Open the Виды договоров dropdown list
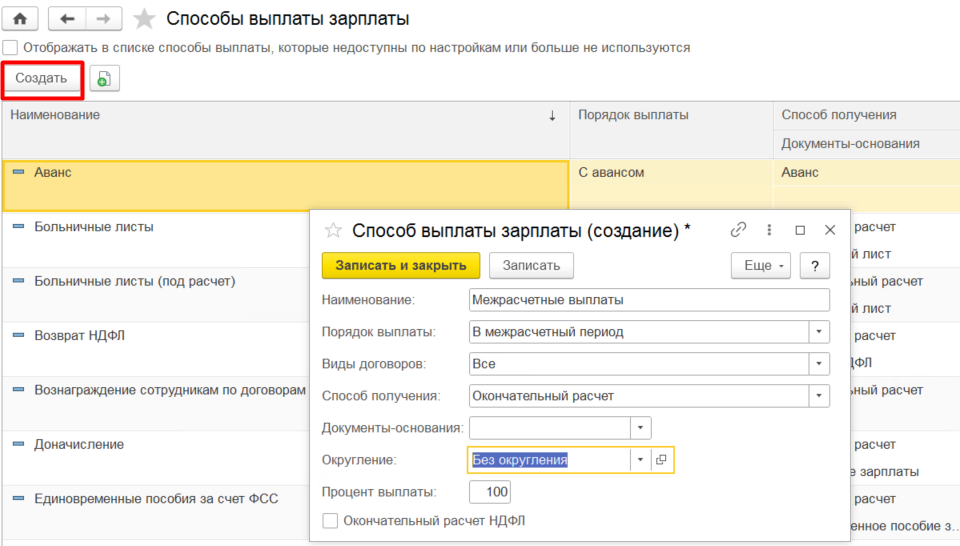The image size is (960, 546). click(819, 364)
